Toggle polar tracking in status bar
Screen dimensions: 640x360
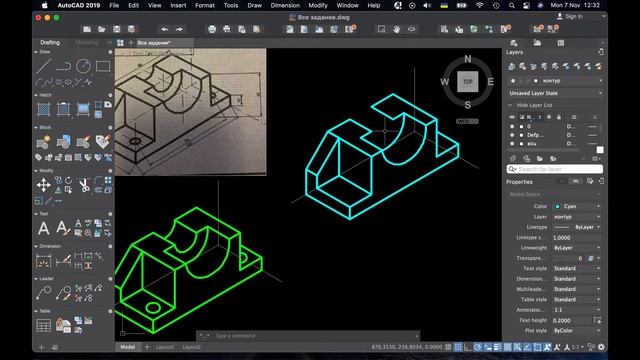[478, 347]
